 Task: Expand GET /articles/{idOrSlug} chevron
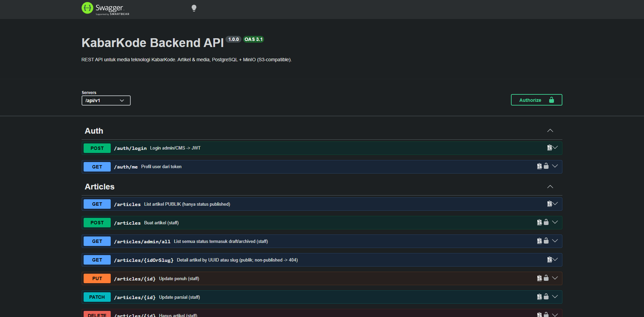(555, 259)
